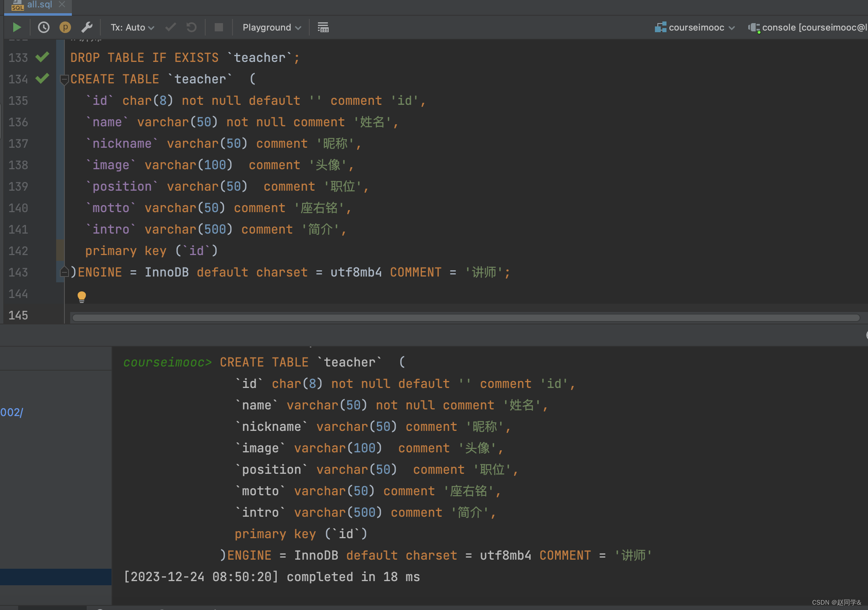Viewport: 868px width, 610px height.
Task: Click the editor horizontal scrollbar
Action: tap(466, 317)
